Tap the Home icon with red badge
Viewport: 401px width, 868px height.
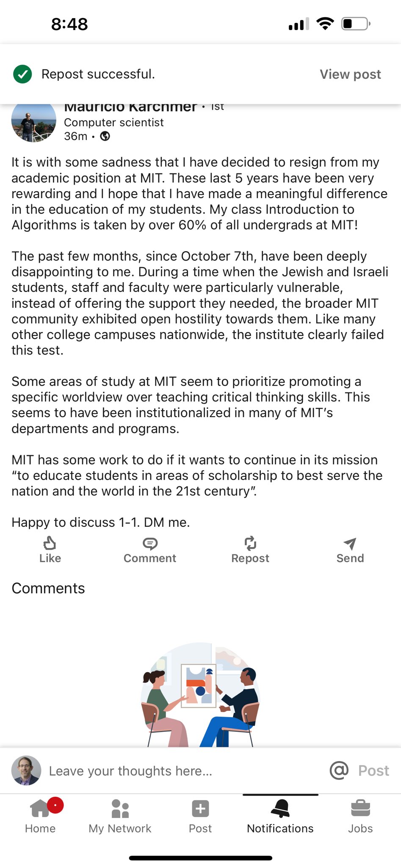pos(40,808)
